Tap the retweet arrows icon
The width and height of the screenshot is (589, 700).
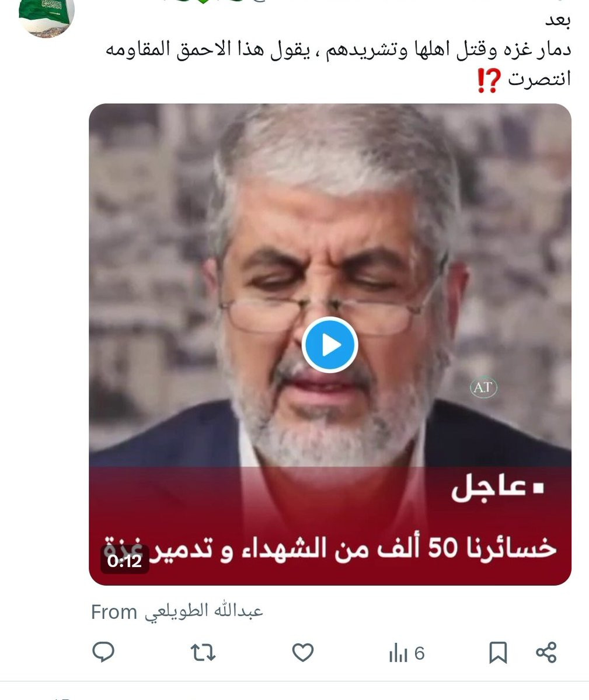(203, 652)
